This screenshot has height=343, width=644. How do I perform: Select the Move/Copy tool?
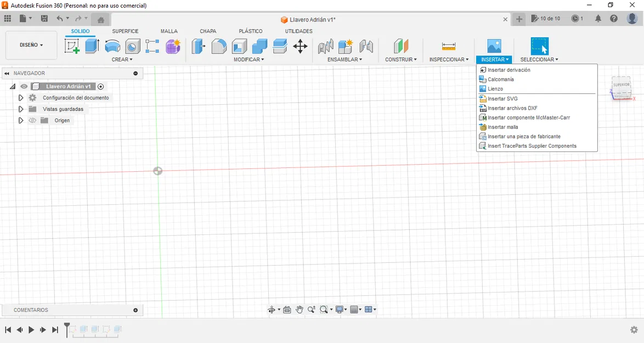pyautogui.click(x=300, y=47)
